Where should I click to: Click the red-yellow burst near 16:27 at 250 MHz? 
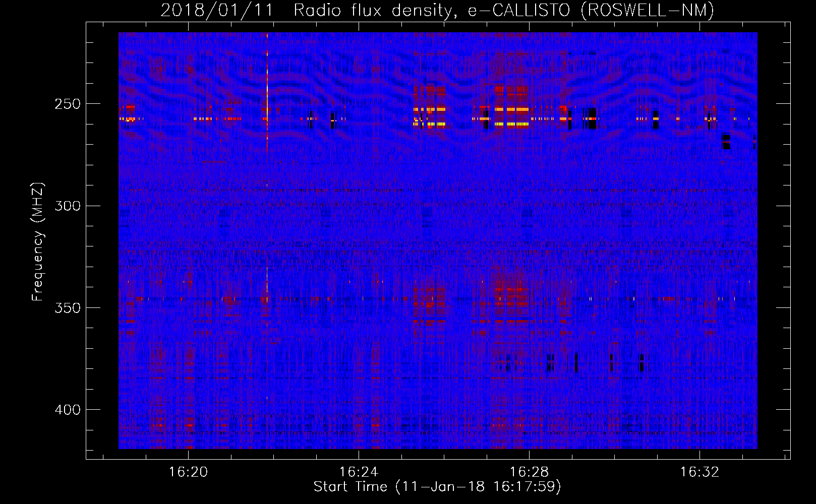(511, 107)
